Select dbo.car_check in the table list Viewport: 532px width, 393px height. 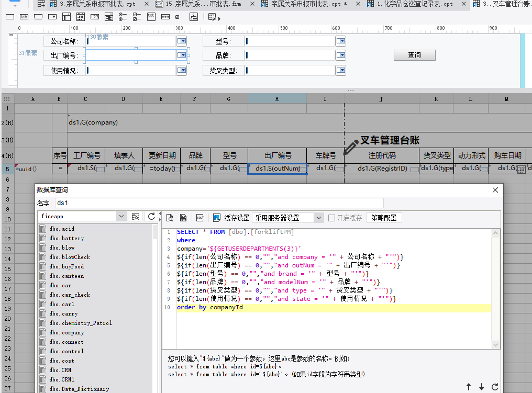[70, 295]
